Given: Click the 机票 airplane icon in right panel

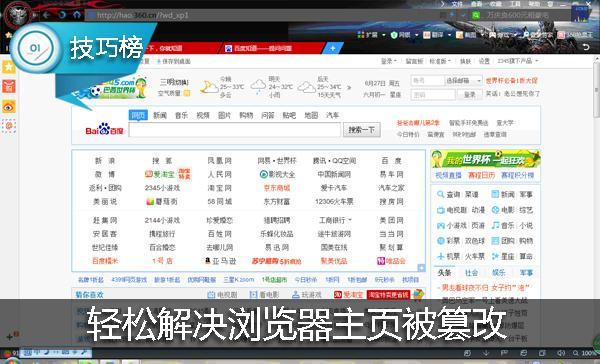Looking at the screenshot, I should (440, 256).
